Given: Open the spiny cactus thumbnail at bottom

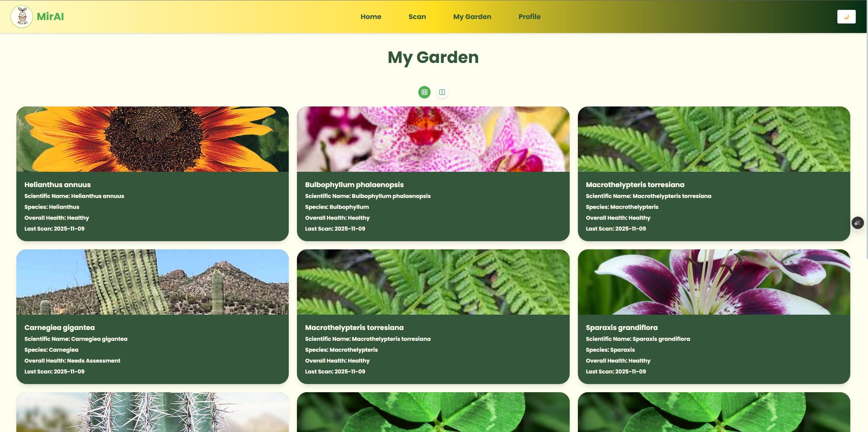Looking at the screenshot, I should pyautogui.click(x=152, y=412).
